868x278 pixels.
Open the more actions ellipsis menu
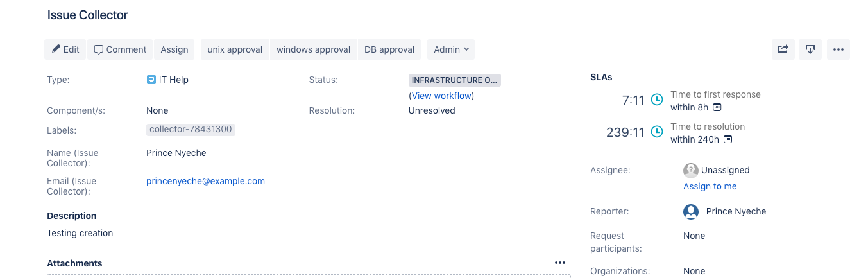click(838, 49)
